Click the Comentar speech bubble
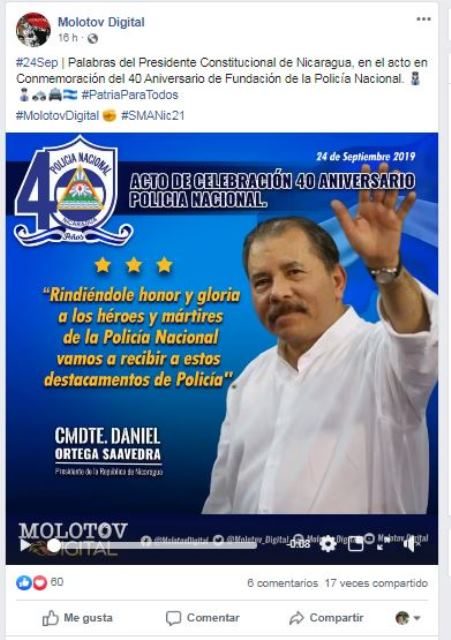The image size is (451, 640). coord(203,618)
